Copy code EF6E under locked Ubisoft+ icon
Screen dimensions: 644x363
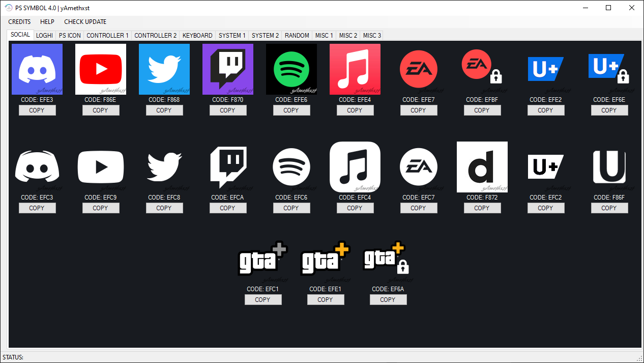point(609,110)
